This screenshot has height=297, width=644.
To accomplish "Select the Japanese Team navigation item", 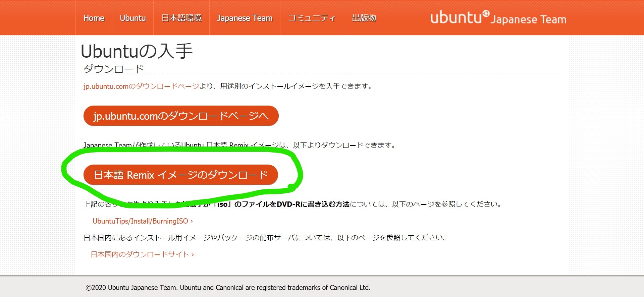I will point(245,18).
